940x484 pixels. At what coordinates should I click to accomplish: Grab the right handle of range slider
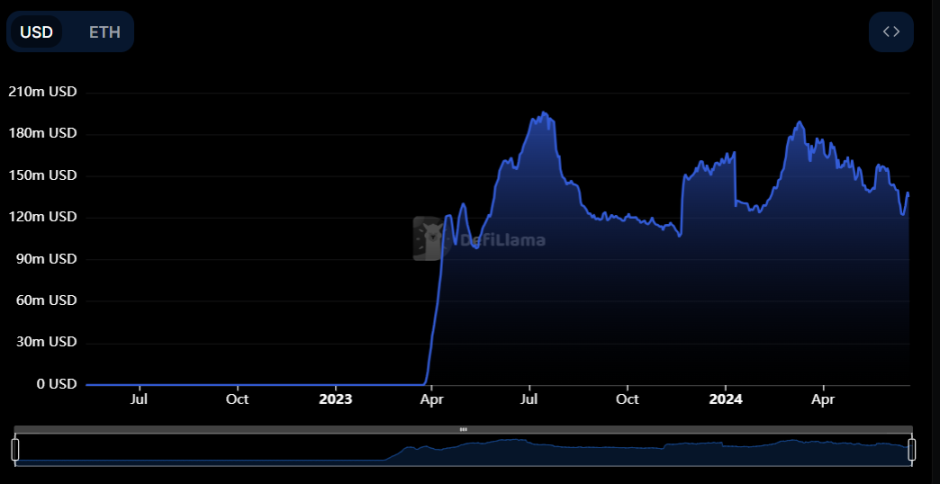point(911,450)
